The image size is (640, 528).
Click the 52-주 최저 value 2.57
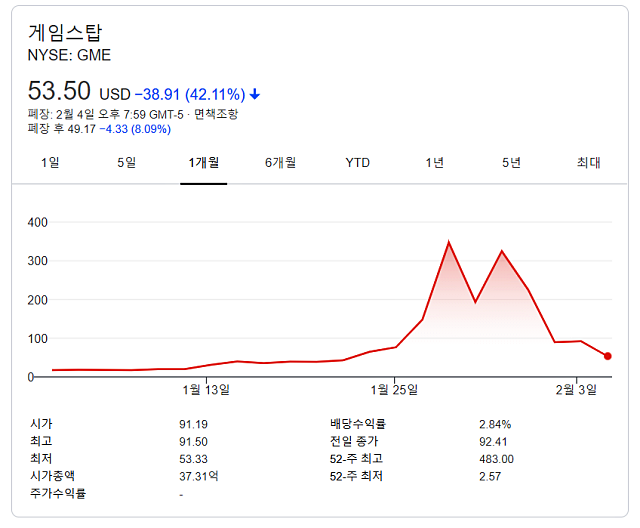click(x=490, y=476)
